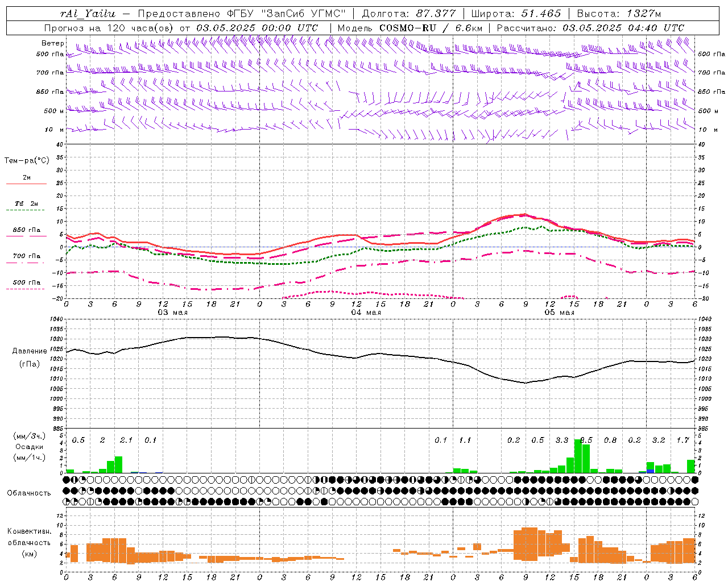Screen dimensions: 728x582
Task: Click the '04 мая' date label
Action: [x=366, y=313]
